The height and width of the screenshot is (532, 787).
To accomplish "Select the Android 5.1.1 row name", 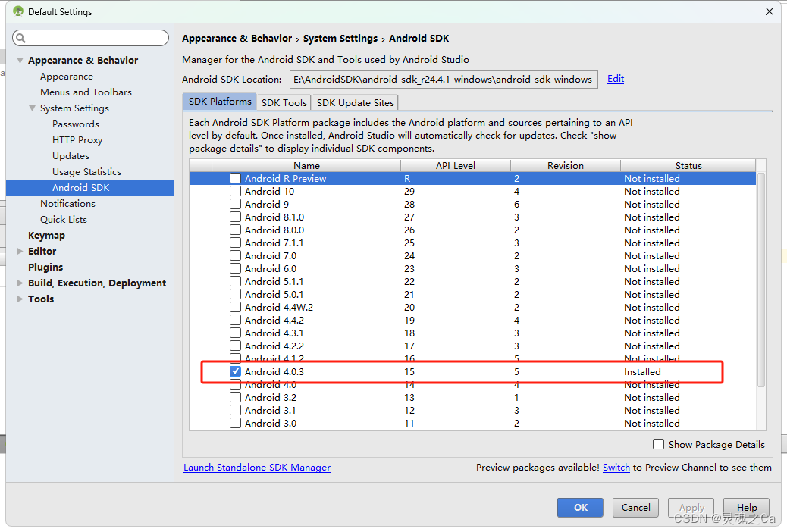I will [x=274, y=282].
